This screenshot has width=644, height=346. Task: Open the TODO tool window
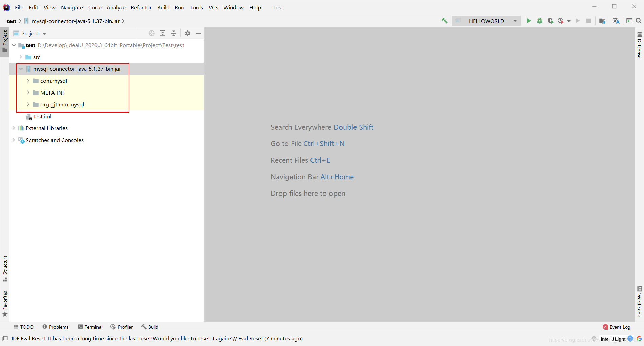click(x=23, y=327)
